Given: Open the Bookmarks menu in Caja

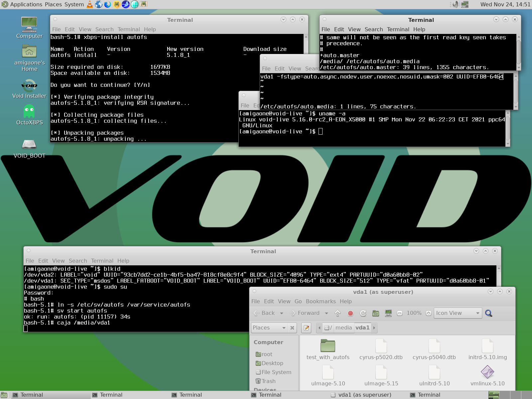Looking at the screenshot, I should (x=321, y=301).
